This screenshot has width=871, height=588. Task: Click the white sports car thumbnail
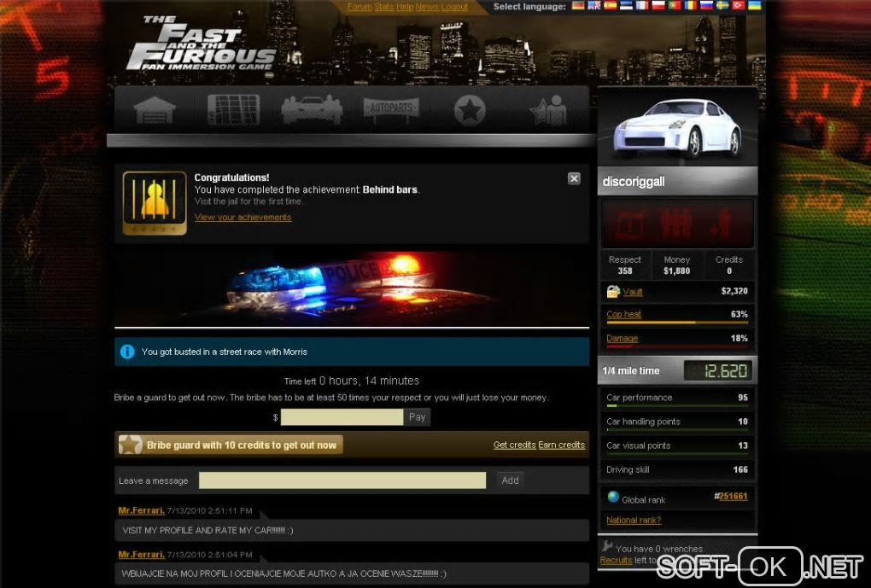(x=677, y=127)
